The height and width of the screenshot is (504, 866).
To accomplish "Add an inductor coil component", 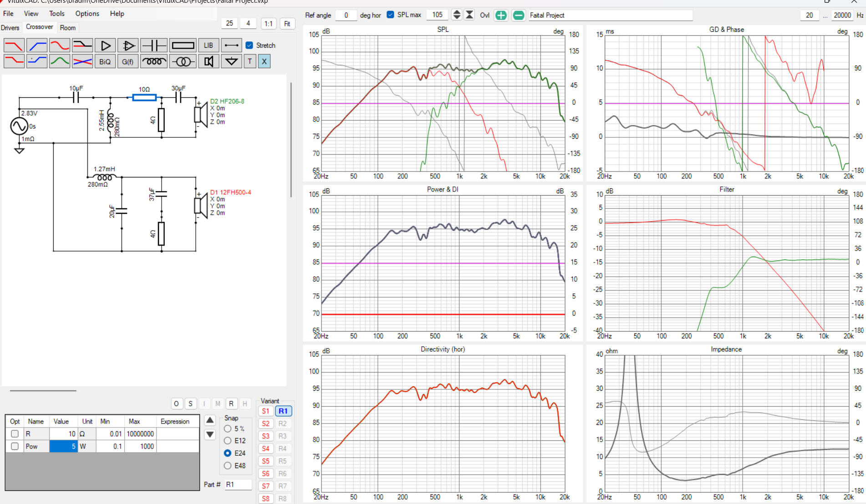I will point(154,61).
